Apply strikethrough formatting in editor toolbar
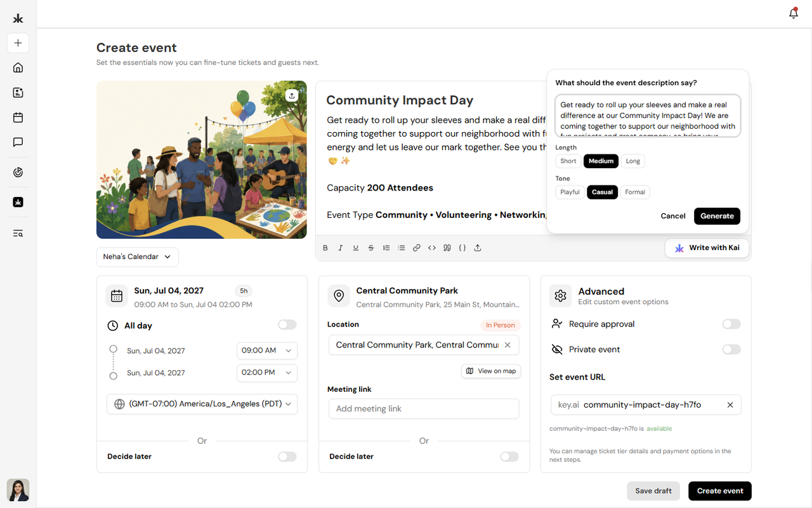812x508 pixels. click(x=371, y=248)
